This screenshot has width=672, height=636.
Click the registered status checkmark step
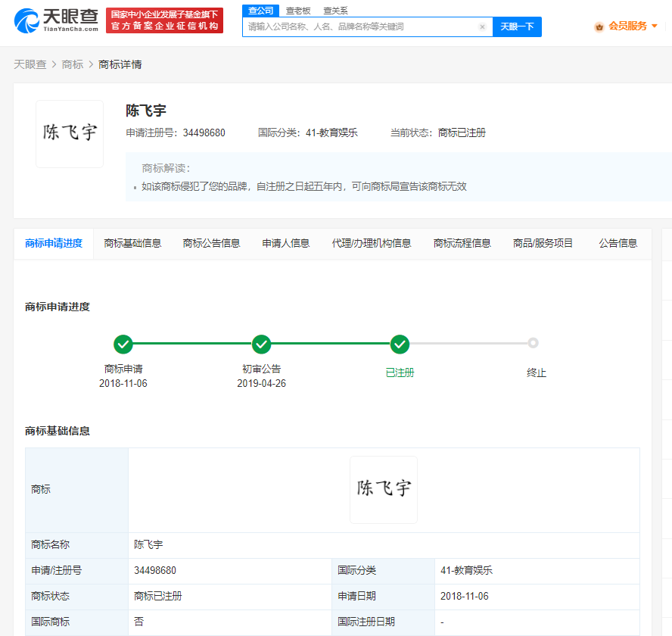coord(400,344)
